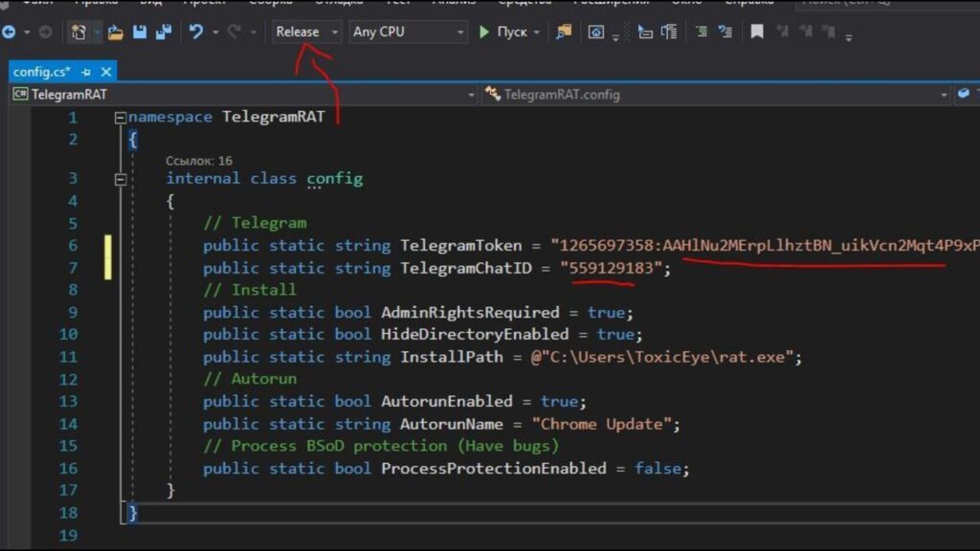
Task: Open the Any CPU platform combo box
Action: [408, 32]
